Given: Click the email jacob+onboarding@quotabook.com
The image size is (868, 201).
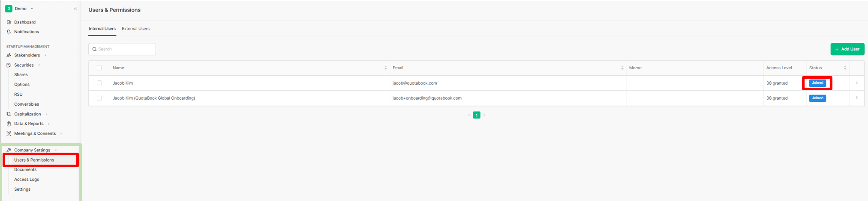Looking at the screenshot, I should 427,98.
